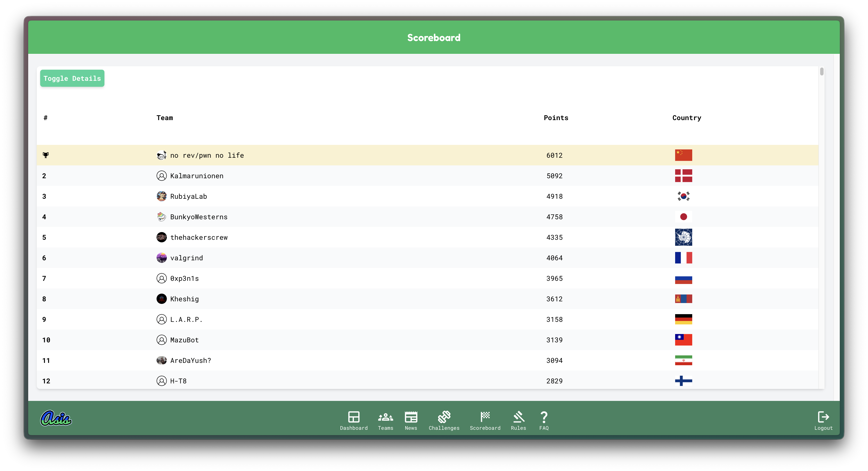Open team Kalmarunionen row
Screen dimensions: 868x471
[196, 176]
